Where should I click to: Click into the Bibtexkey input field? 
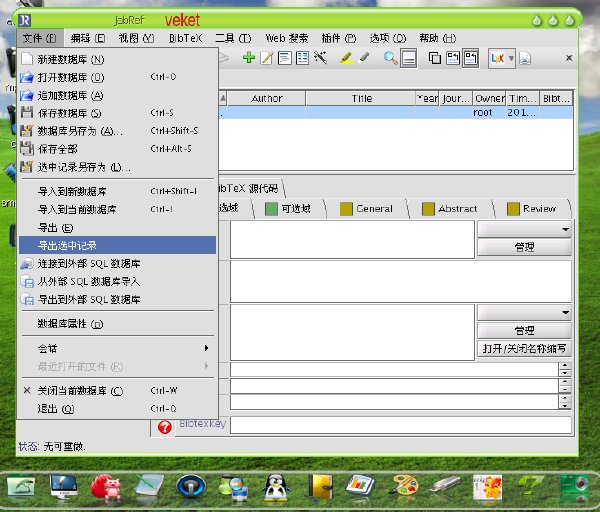pos(401,425)
